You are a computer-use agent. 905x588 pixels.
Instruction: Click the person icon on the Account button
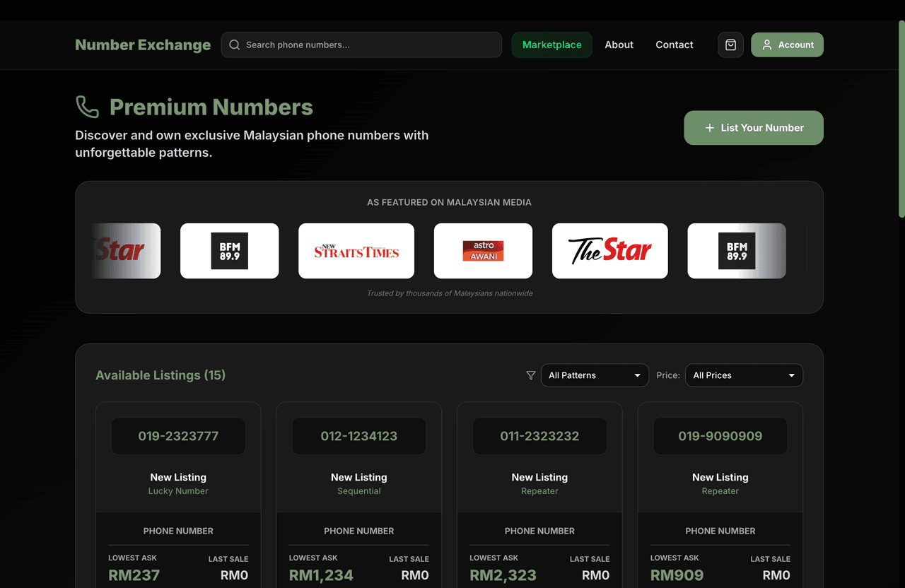tap(766, 45)
